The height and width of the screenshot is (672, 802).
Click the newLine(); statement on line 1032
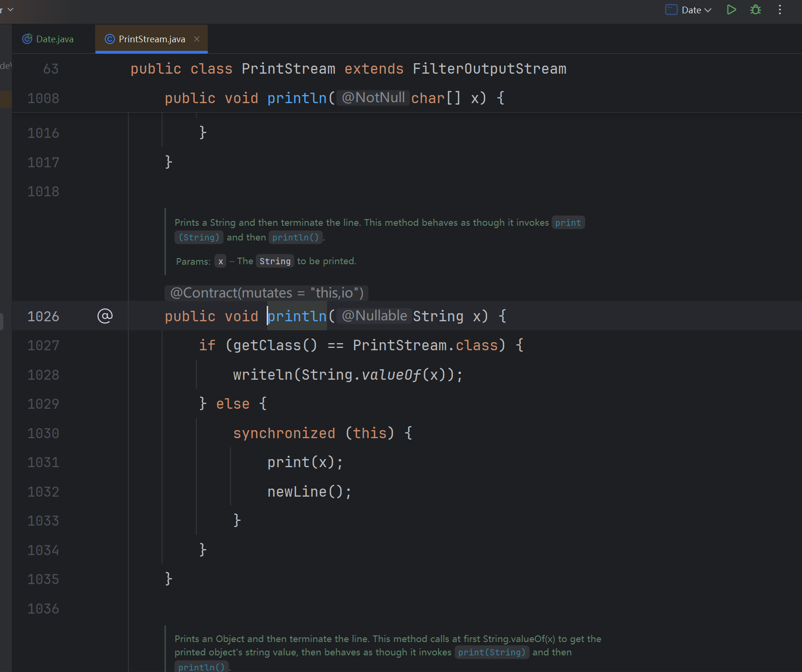(309, 492)
